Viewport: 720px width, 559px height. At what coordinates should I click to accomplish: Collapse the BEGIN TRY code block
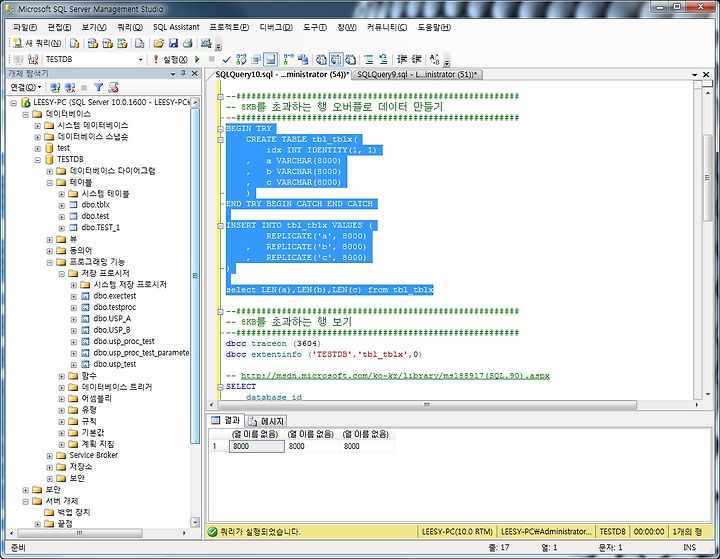pyautogui.click(x=220, y=129)
